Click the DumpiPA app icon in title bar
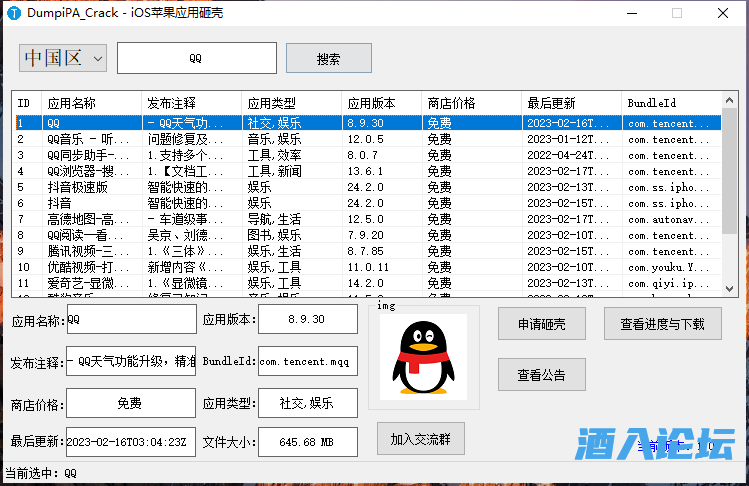The image size is (749, 486). coord(14,13)
